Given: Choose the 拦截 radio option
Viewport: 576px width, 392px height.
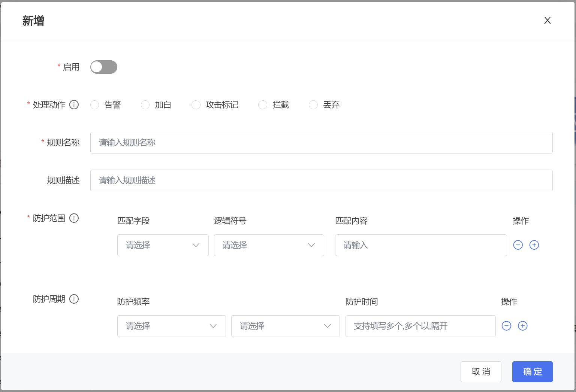Looking at the screenshot, I should (x=263, y=105).
